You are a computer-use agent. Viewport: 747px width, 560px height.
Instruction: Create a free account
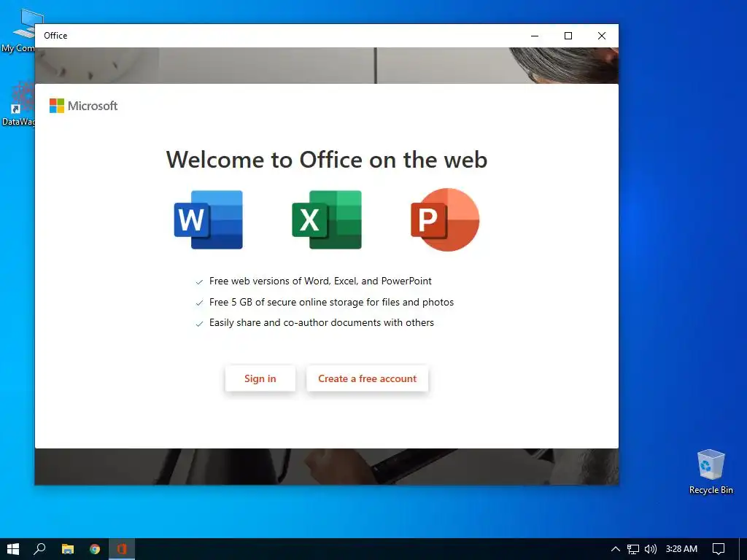point(368,378)
